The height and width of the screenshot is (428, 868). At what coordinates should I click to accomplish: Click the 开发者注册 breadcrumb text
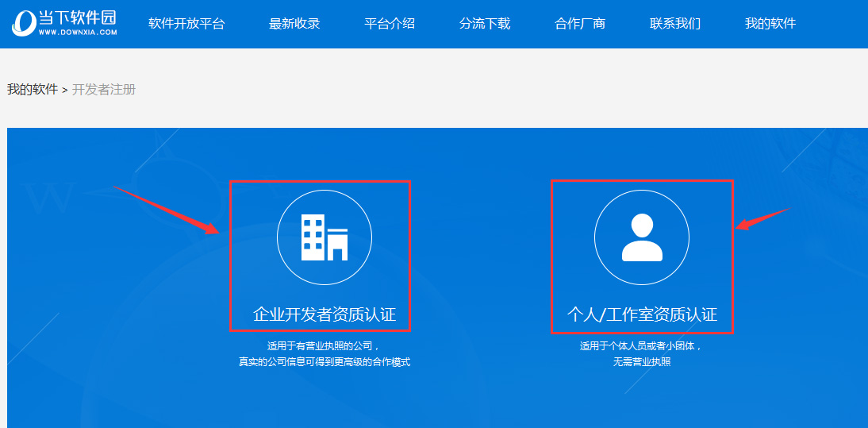[103, 89]
